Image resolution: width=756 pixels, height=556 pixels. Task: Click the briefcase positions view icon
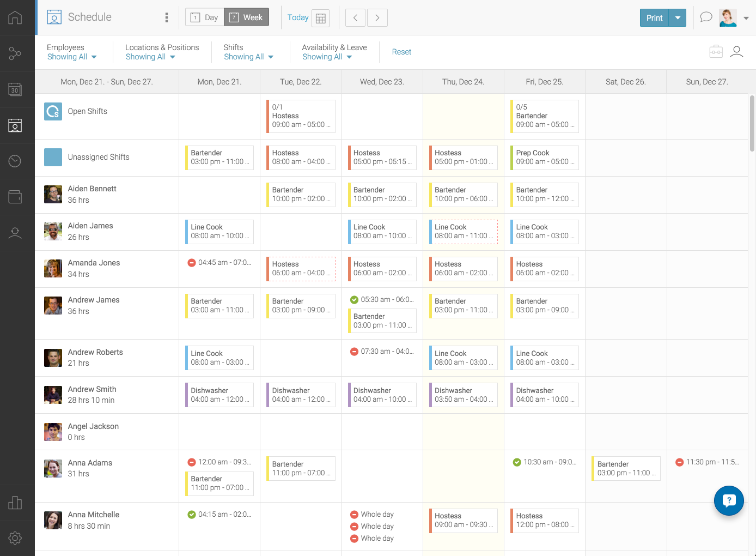[716, 52]
